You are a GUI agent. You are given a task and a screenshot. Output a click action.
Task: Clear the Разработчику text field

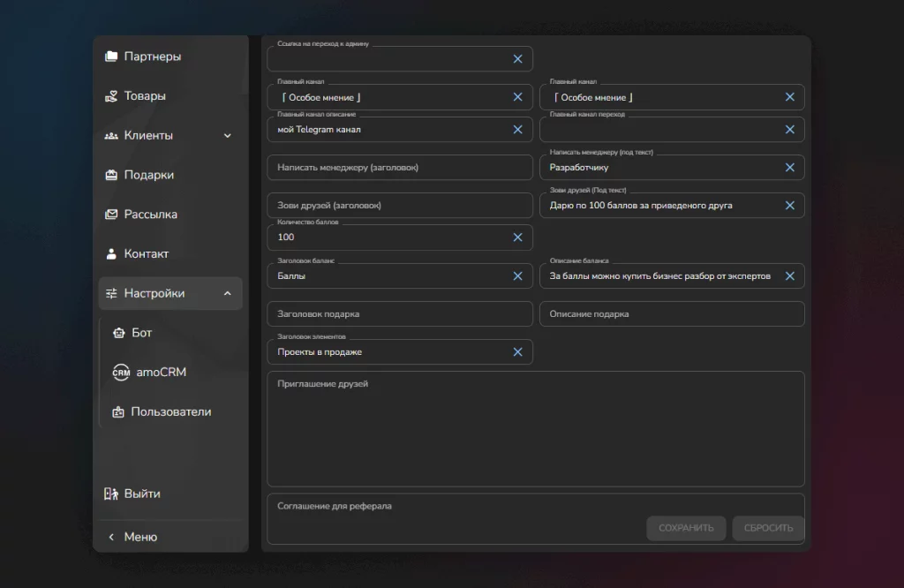tap(790, 167)
